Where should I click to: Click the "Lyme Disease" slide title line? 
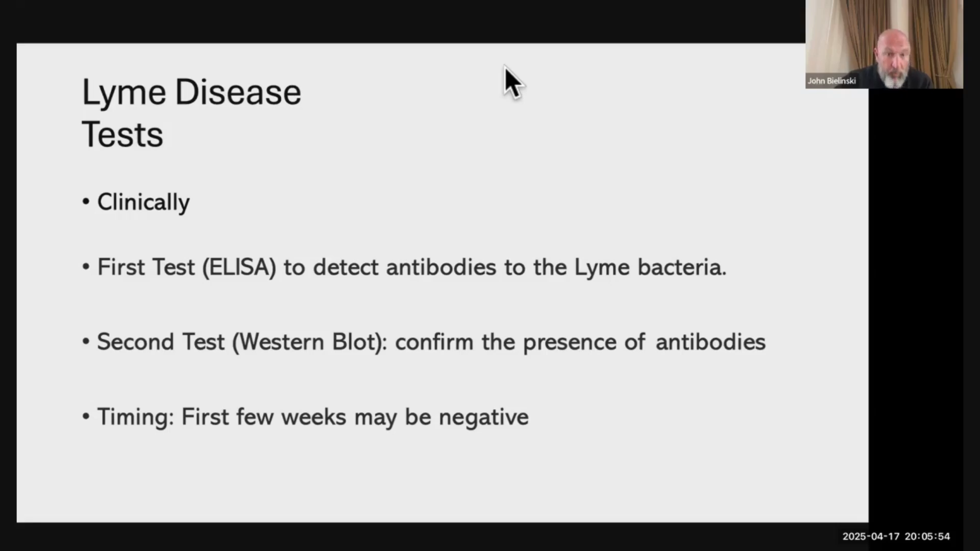click(191, 93)
